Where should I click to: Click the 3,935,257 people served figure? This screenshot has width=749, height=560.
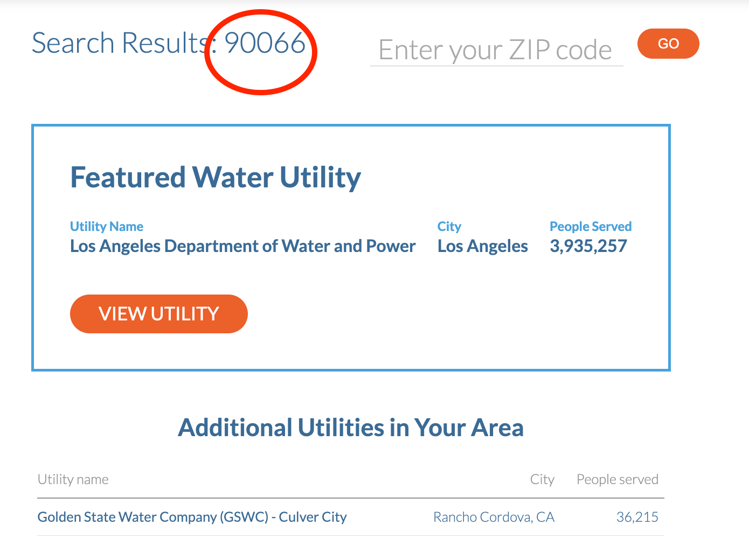tap(588, 246)
